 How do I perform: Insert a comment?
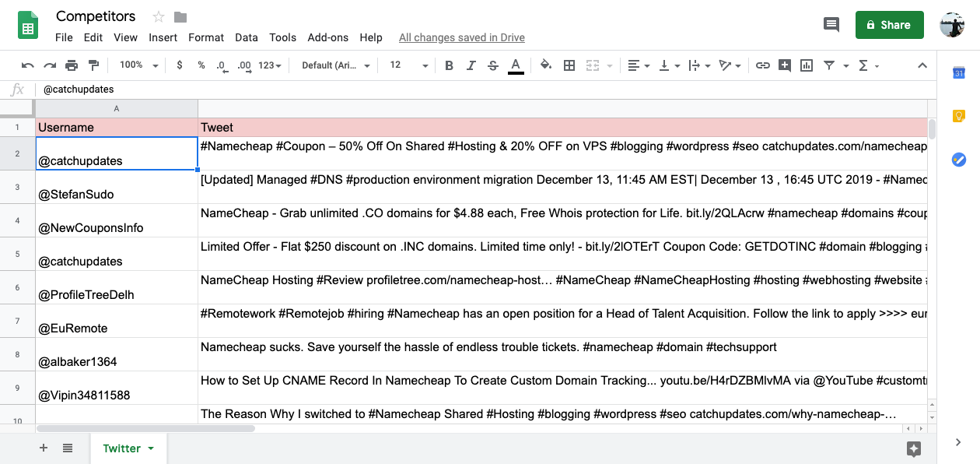click(785, 65)
